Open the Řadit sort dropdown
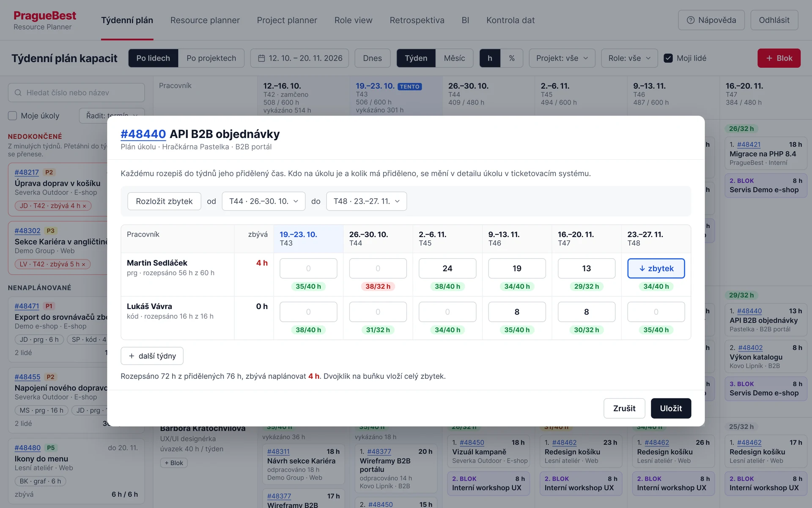 [112, 115]
